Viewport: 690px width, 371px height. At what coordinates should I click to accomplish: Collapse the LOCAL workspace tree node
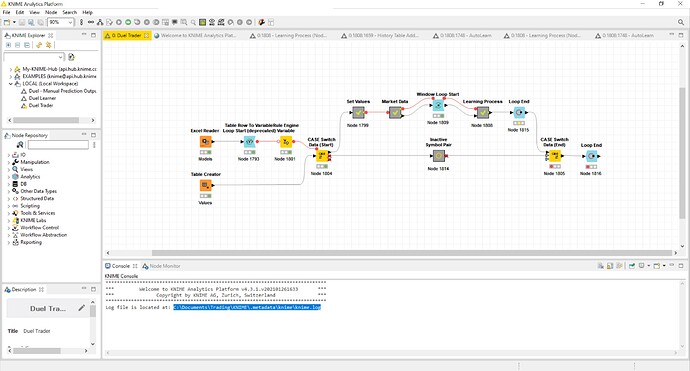pos(11,84)
